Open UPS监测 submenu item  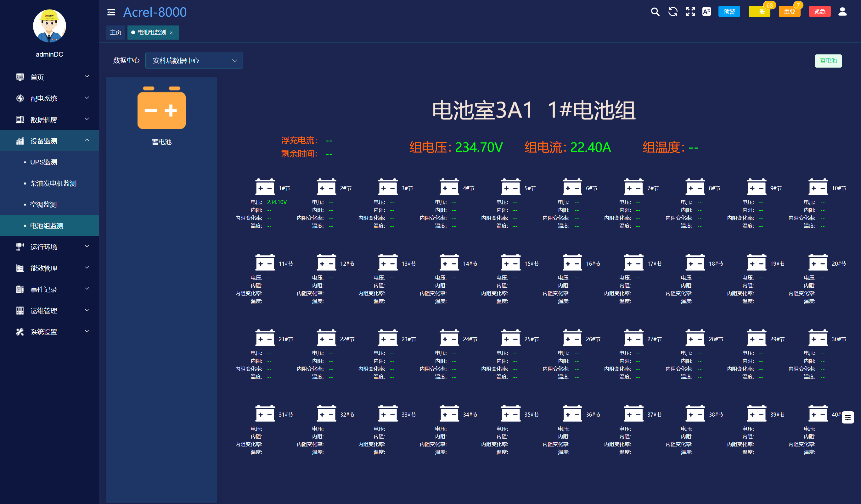(43, 162)
